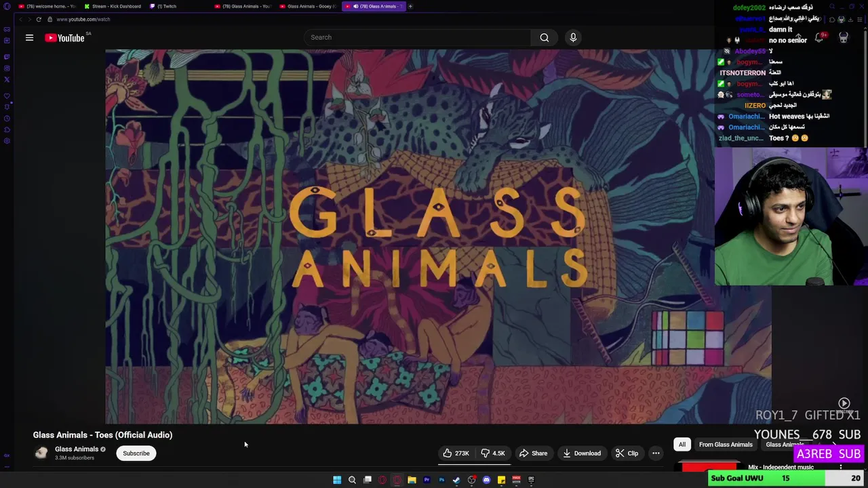Image resolution: width=868 pixels, height=488 pixels.
Task: Switch to Glass Animals - Gooey tab
Action: click(309, 6)
